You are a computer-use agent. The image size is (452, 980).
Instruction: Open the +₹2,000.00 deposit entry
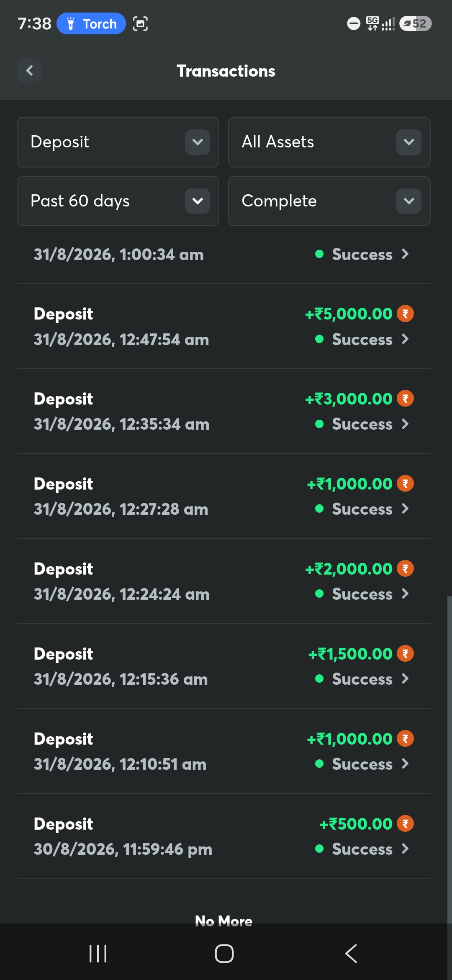223,581
